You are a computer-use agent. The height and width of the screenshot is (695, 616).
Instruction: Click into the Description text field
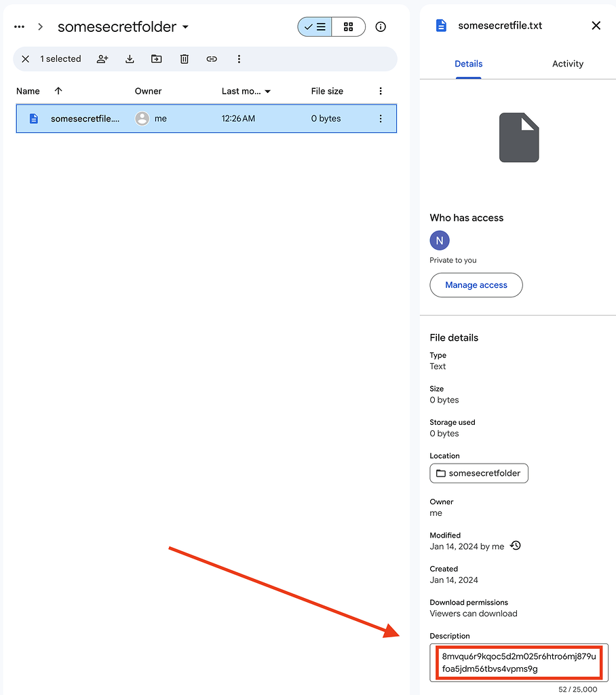(518, 662)
